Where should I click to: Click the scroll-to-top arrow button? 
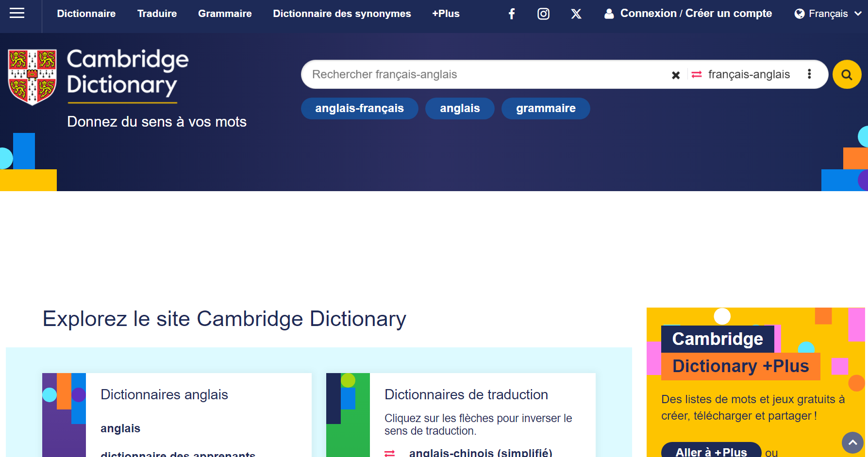pos(852,442)
